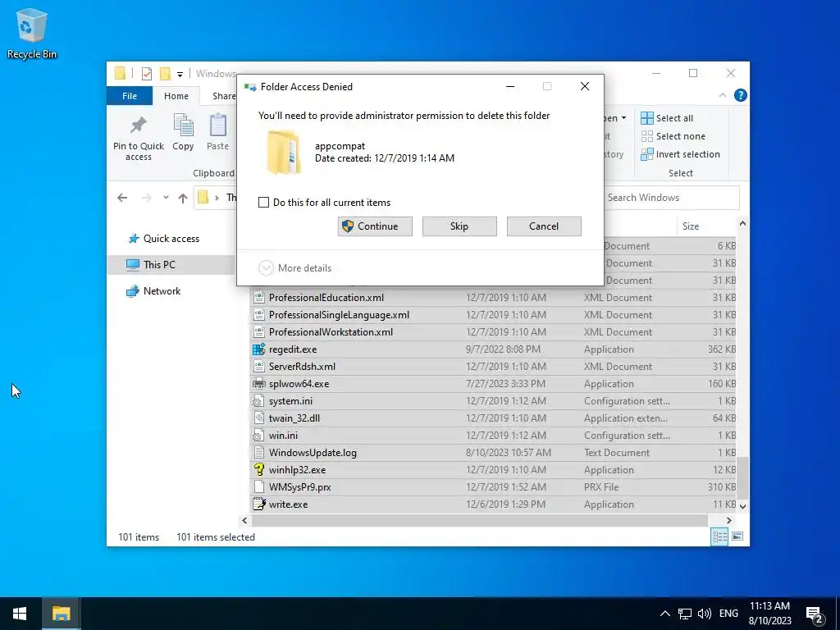Minimize the Folder Access Denied dialog

pos(510,86)
